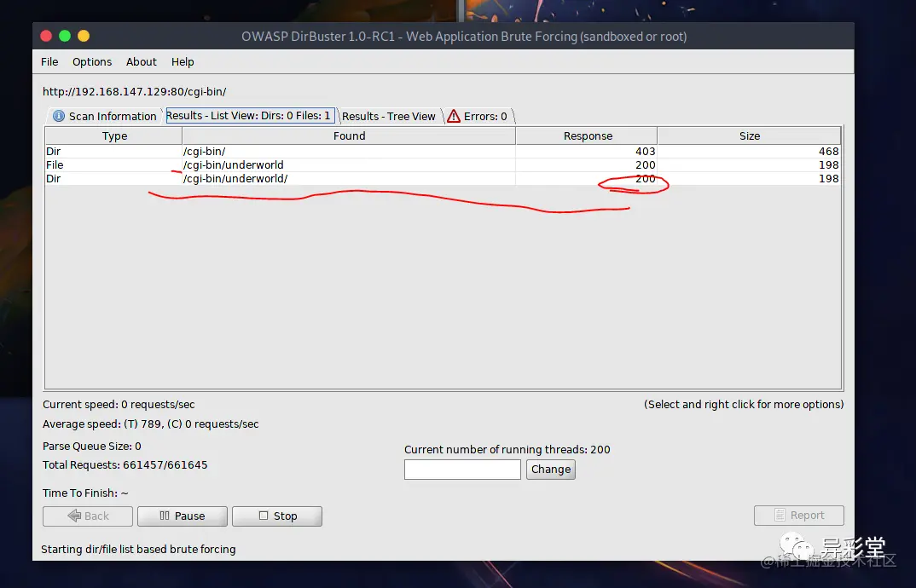
Task: Select the /cgi-bin/ directory row
Action: tap(443, 151)
